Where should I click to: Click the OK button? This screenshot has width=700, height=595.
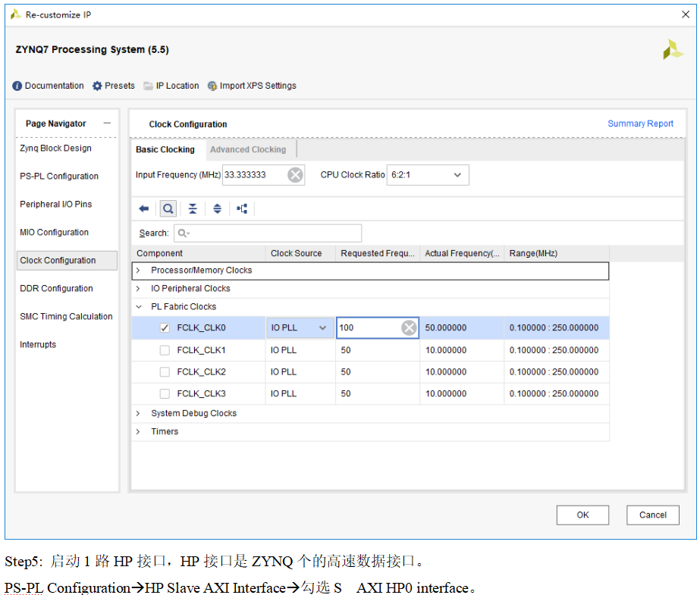[x=582, y=515]
